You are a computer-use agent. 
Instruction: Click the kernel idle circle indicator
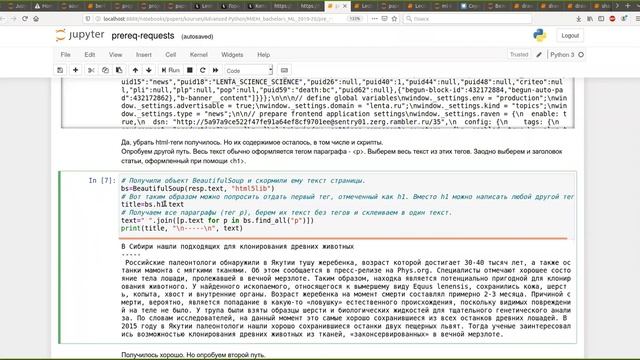pos(581,55)
